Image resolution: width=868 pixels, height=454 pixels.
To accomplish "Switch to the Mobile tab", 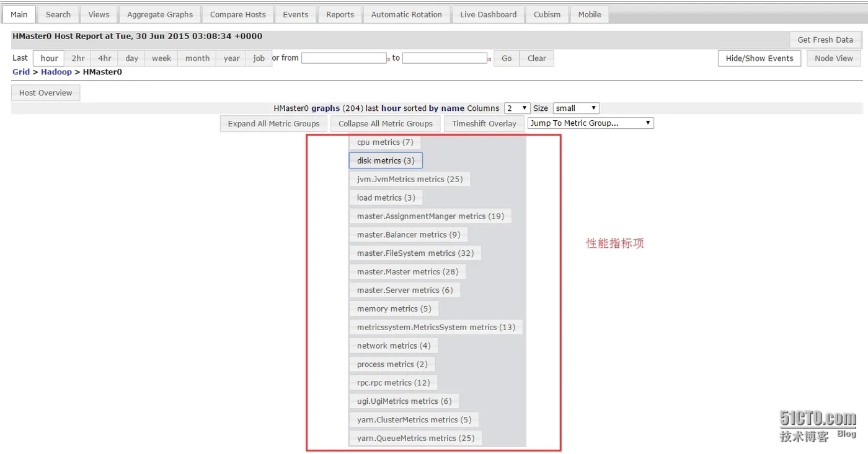I will click(x=590, y=14).
